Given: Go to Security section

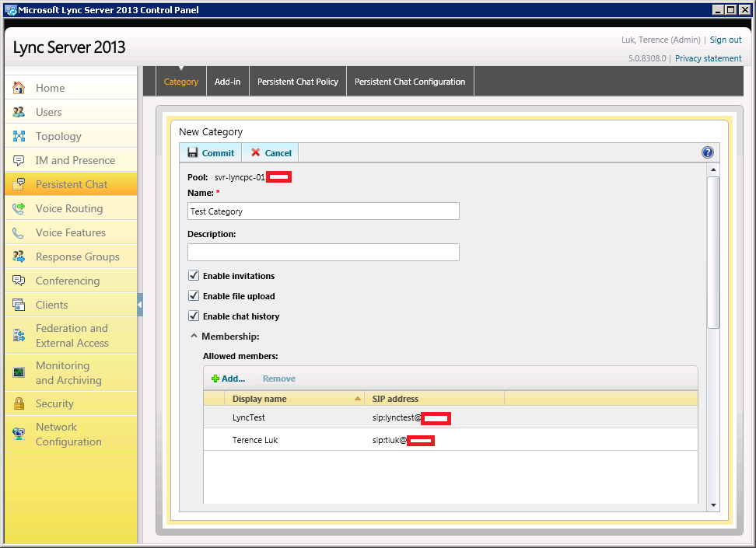Looking at the screenshot, I should pos(71,403).
